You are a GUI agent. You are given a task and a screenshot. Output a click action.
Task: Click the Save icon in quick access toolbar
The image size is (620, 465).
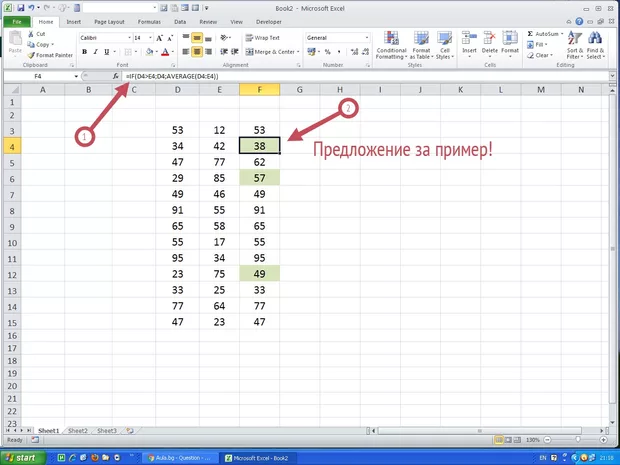pos(20,8)
